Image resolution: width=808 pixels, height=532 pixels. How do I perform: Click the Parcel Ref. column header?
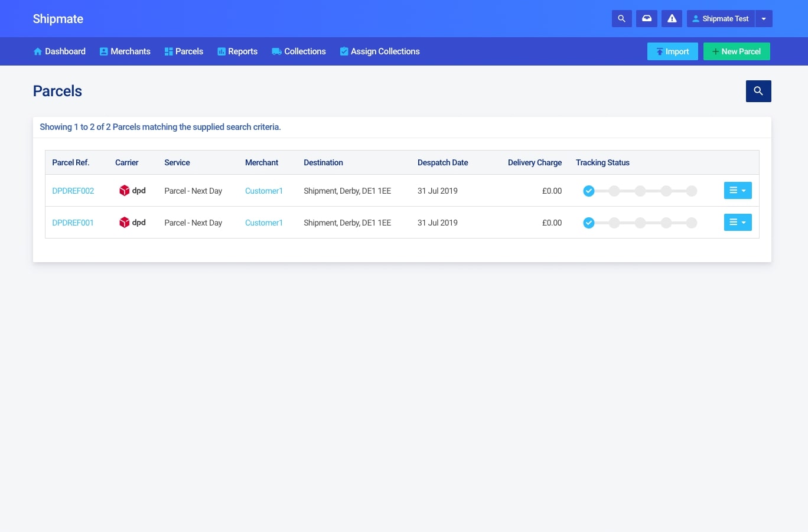(71, 162)
